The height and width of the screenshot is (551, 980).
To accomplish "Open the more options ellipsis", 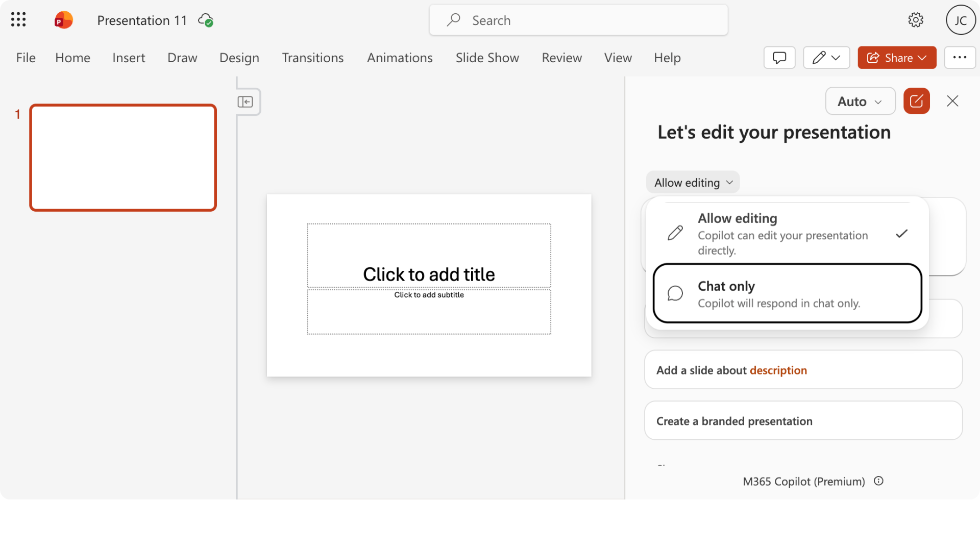I will (960, 58).
